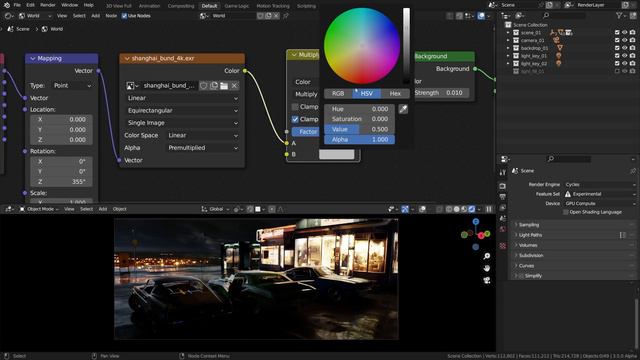
Task: Open Render menu in top bar
Action: tap(48, 5)
